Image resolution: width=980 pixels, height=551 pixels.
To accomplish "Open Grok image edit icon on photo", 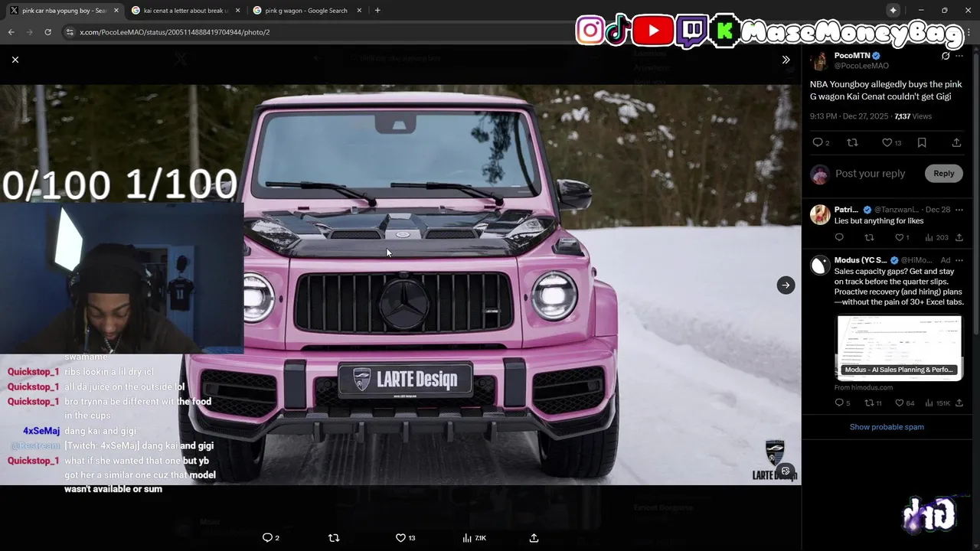I will [785, 471].
